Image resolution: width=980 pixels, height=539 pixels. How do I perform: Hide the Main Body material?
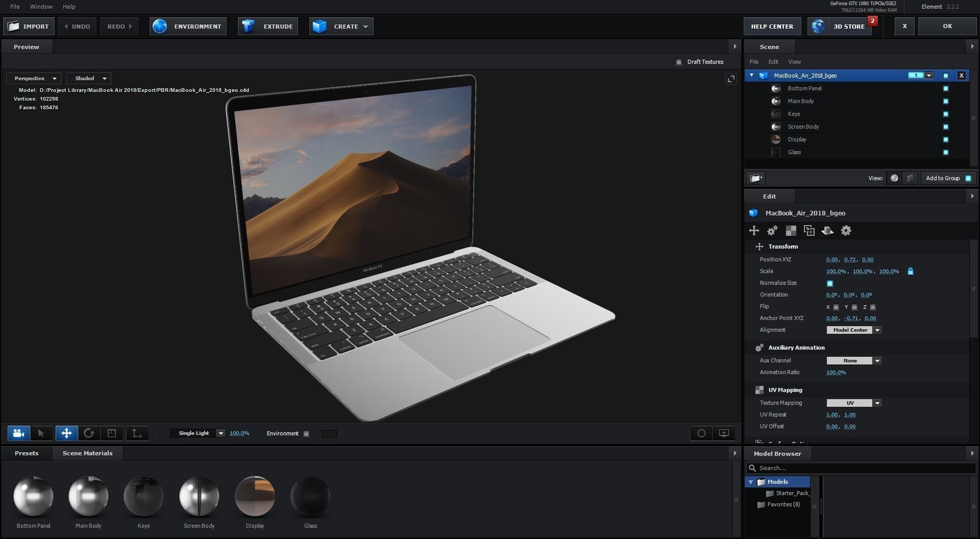coord(945,101)
